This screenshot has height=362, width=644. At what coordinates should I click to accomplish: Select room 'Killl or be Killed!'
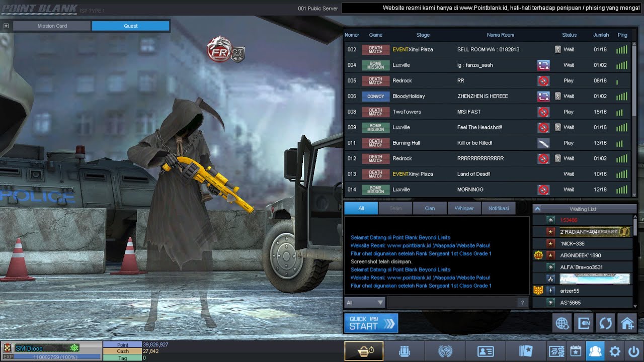[x=487, y=143]
